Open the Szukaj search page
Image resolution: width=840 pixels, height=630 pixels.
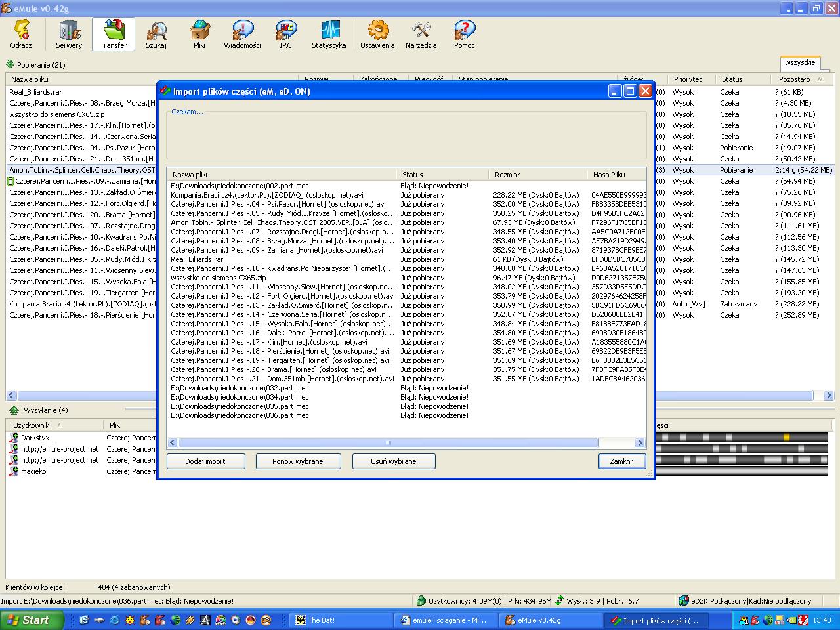156,34
